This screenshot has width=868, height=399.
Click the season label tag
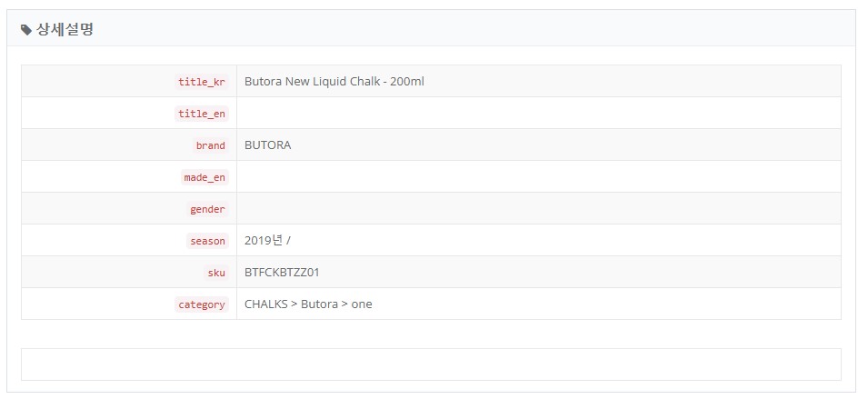pos(207,241)
